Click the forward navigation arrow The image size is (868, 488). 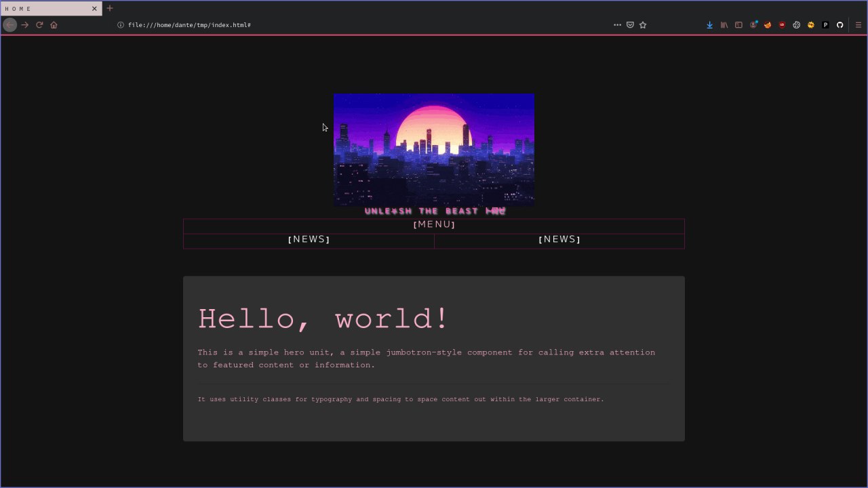[x=24, y=25]
